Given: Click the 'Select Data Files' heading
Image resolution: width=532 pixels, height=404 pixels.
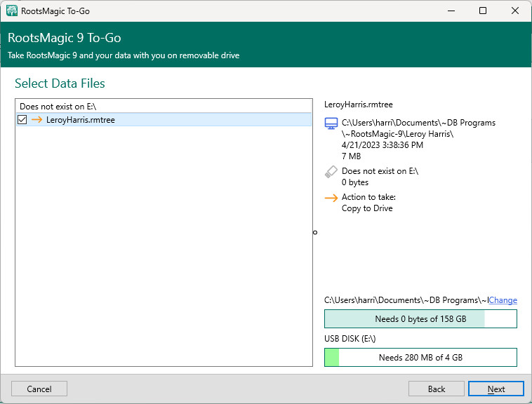Looking at the screenshot, I should pyautogui.click(x=60, y=83).
